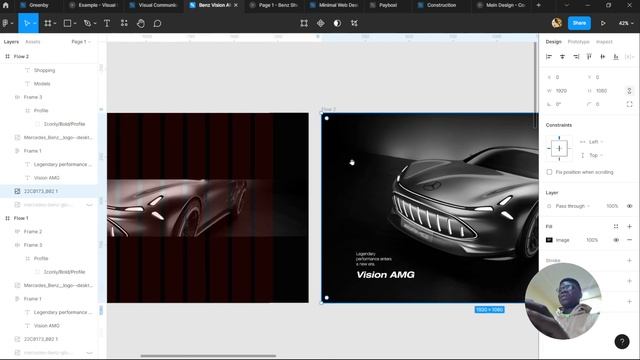Click the Use as mask icon
Viewport: 640px width, 360px height.
tap(337, 23)
